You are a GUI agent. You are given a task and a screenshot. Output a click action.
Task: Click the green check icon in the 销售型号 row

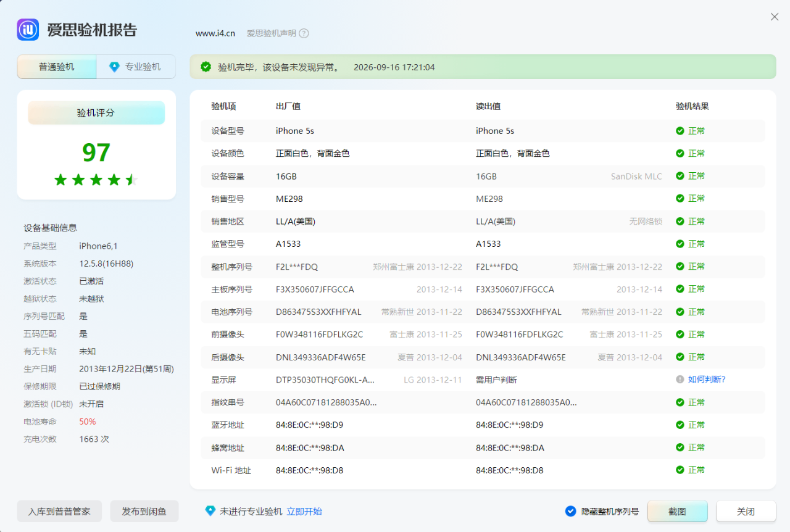tap(680, 199)
